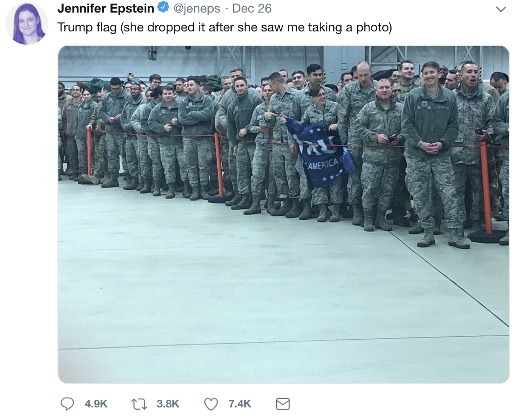Click the tweet text about Trump flag
The height and width of the screenshot is (420, 520).
pyautogui.click(x=225, y=27)
